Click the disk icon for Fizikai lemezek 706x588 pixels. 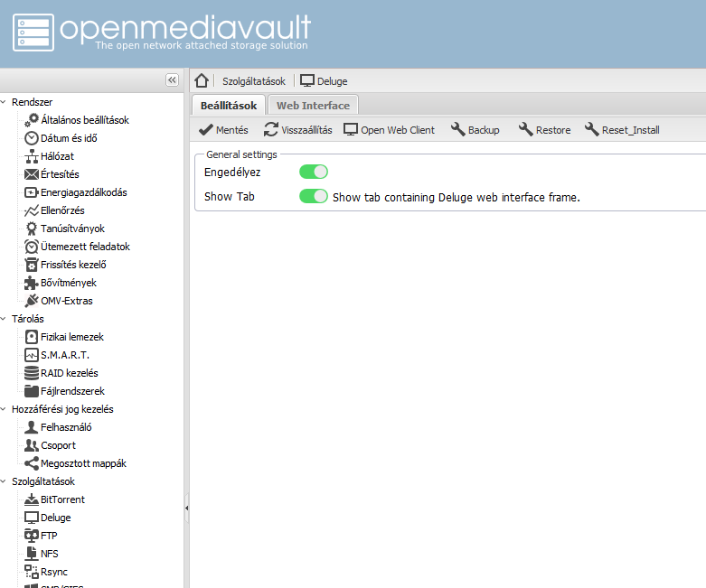coord(32,337)
